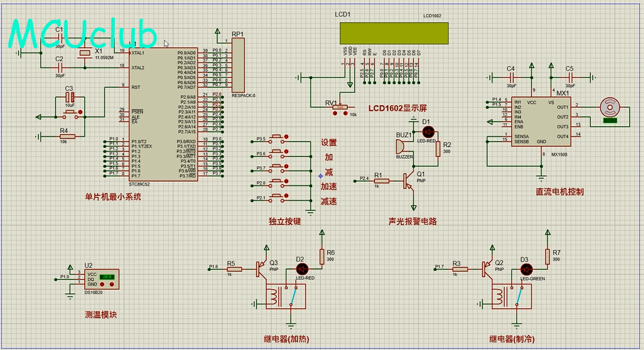Select the STC89C52 microcontroller chip

pyautogui.click(x=163, y=114)
